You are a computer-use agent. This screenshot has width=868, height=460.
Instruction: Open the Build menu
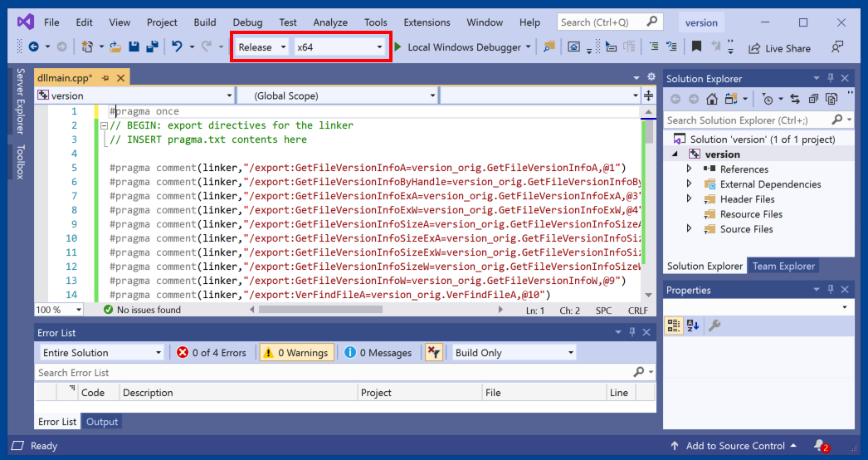(x=204, y=22)
